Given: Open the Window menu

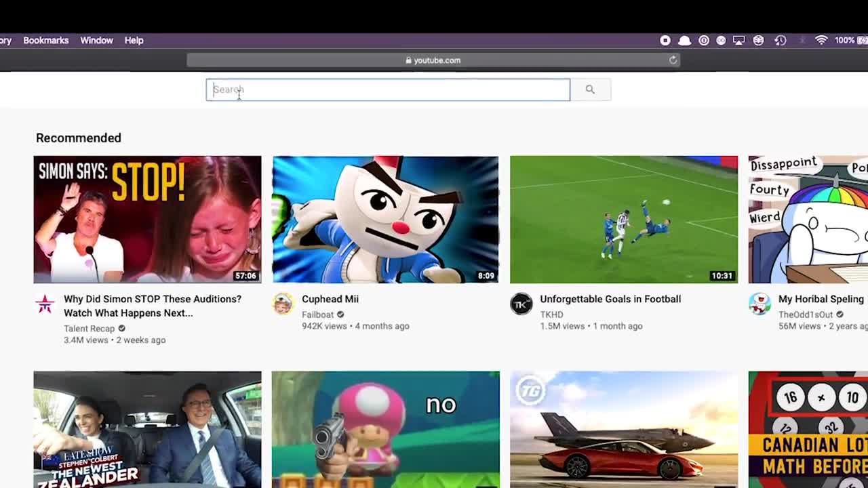Looking at the screenshot, I should point(96,41).
